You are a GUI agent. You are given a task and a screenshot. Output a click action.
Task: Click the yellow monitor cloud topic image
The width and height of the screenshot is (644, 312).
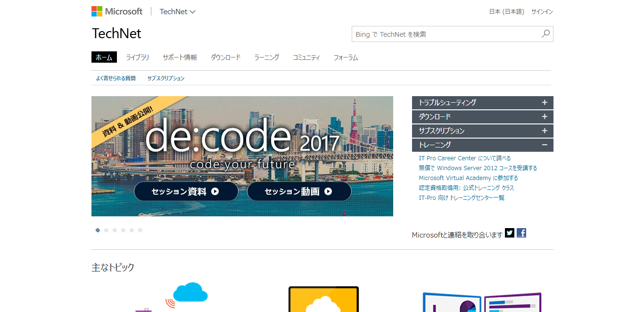pos(323,299)
